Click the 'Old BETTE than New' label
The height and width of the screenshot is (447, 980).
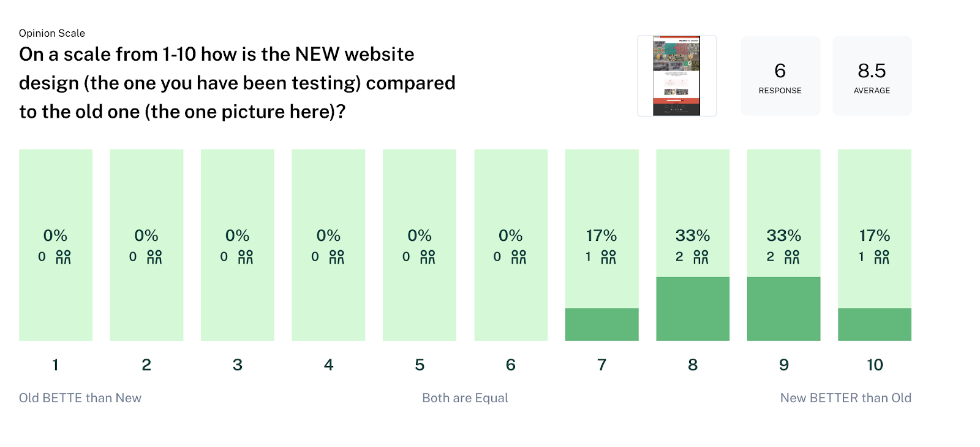pos(80,398)
